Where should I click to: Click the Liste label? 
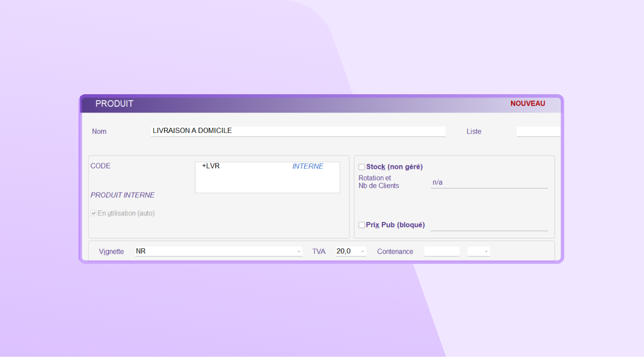[x=473, y=131]
